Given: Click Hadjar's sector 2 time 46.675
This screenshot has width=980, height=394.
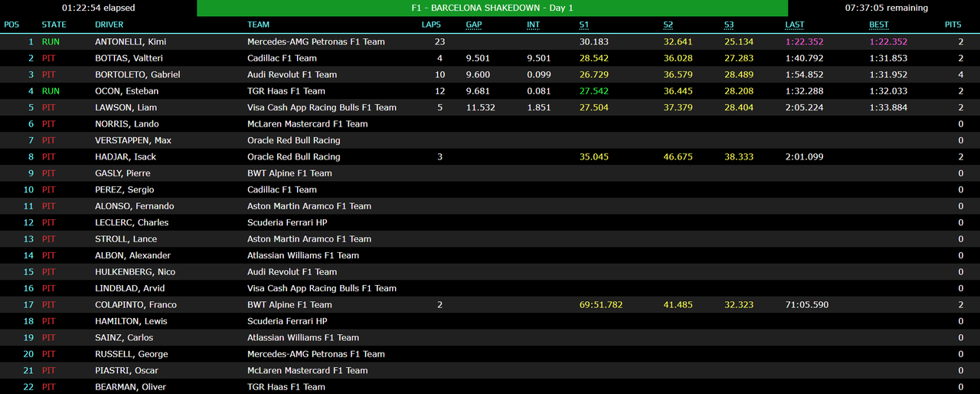Looking at the screenshot, I should click(x=678, y=157).
